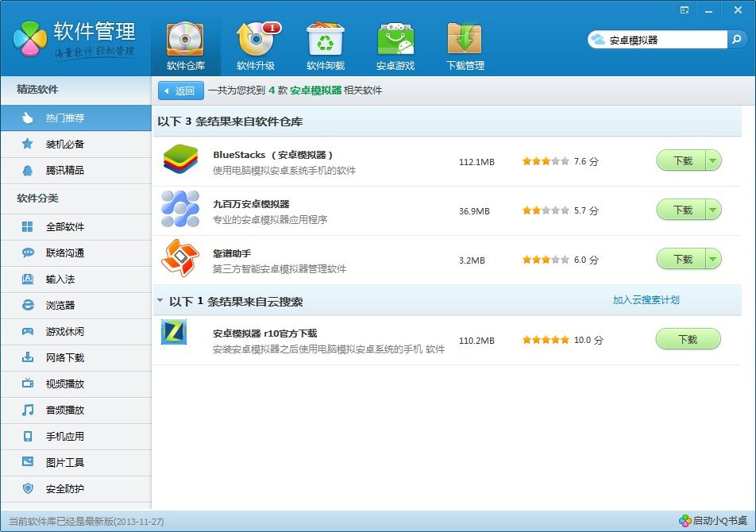Click the 软件管理 logo icon

[30, 39]
